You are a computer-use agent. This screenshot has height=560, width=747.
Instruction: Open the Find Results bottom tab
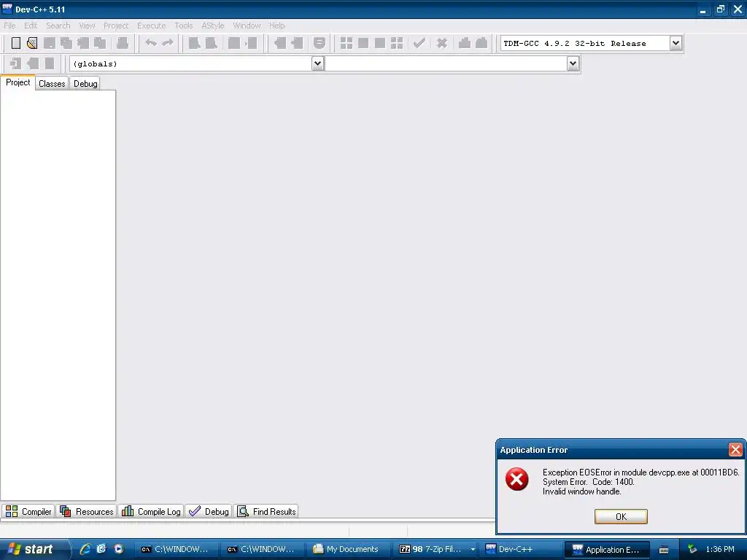point(266,511)
